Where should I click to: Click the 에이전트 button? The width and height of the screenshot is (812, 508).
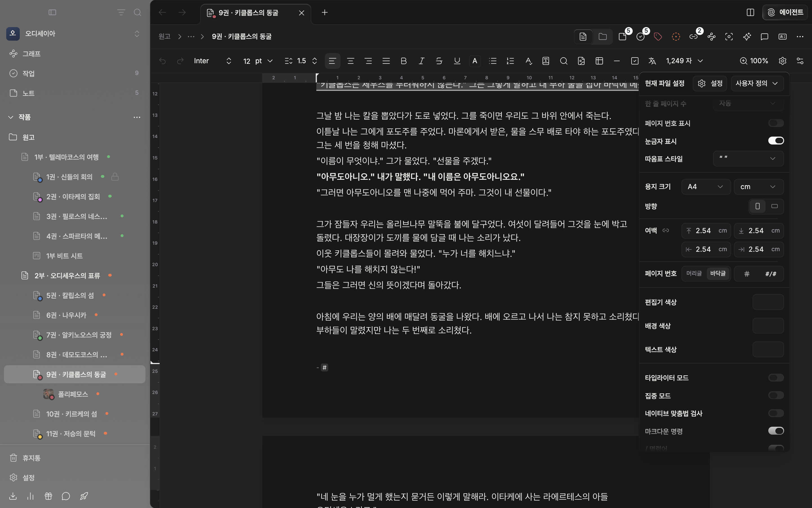point(785,12)
